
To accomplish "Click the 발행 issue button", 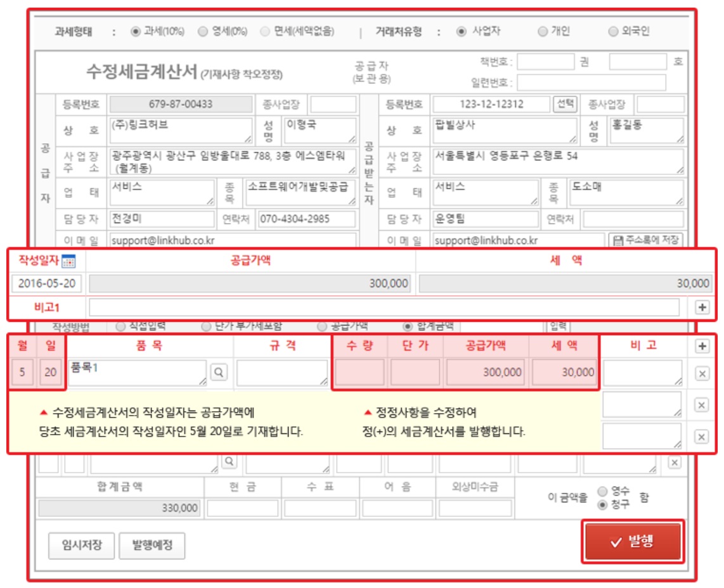I will [x=633, y=541].
